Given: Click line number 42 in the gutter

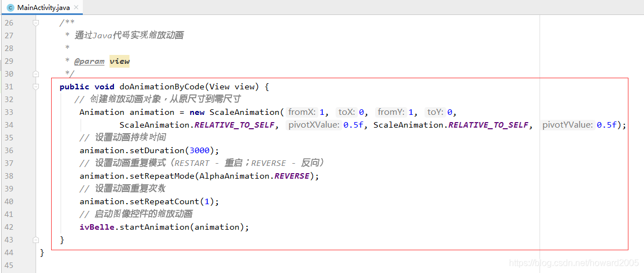Looking at the screenshot, I should [x=9, y=227].
